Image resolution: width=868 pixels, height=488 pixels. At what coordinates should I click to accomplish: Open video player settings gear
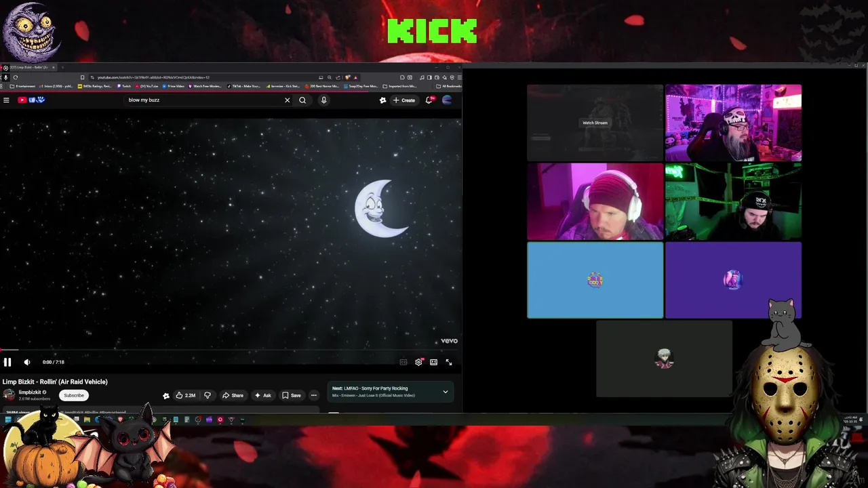click(418, 362)
